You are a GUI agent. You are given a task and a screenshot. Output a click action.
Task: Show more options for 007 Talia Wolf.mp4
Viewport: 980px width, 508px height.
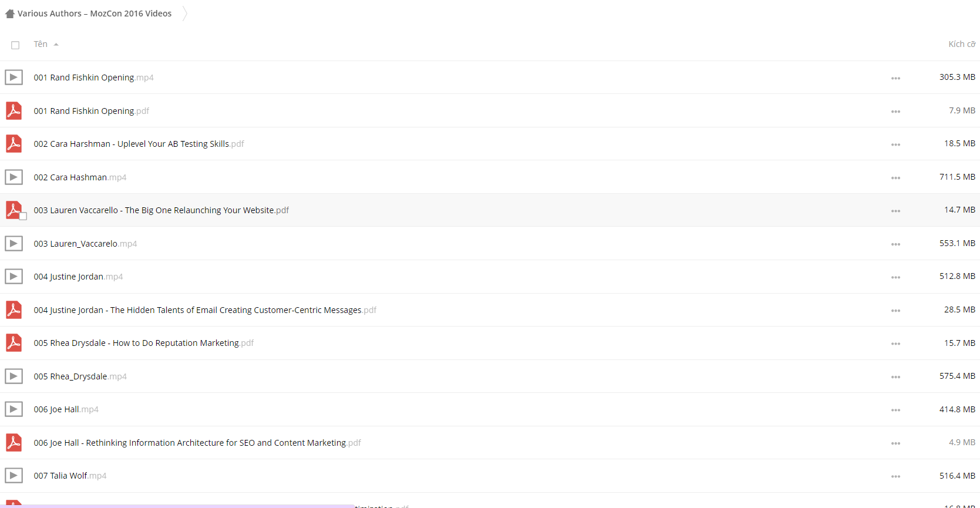[895, 476]
